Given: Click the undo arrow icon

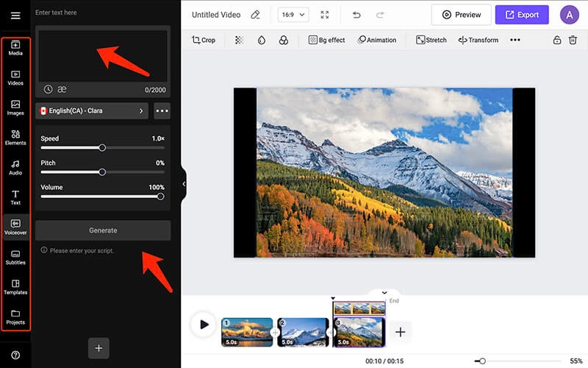Looking at the screenshot, I should click(356, 15).
